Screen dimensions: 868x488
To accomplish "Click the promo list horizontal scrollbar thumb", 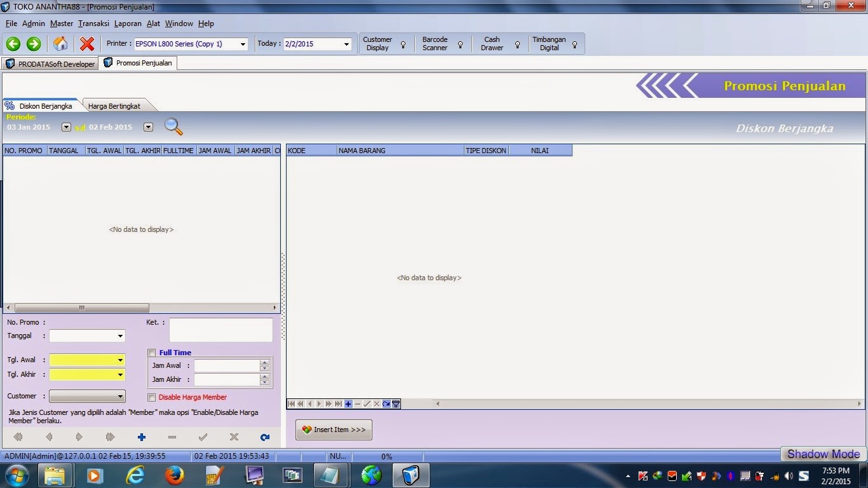I will pos(81,308).
